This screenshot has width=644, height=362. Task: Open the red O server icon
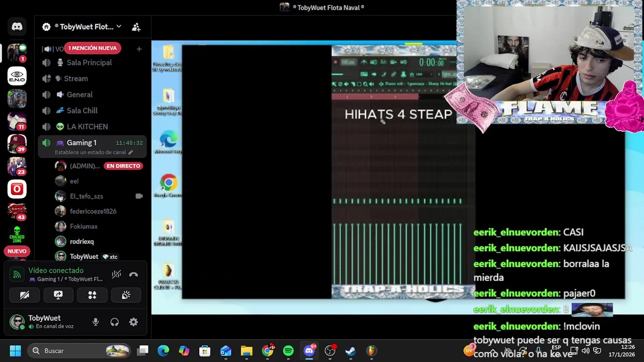17,189
